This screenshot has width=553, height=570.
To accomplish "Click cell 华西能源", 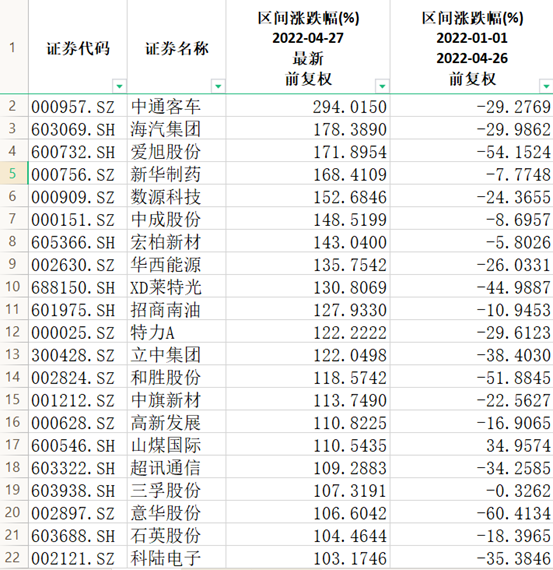I will coord(177,264).
